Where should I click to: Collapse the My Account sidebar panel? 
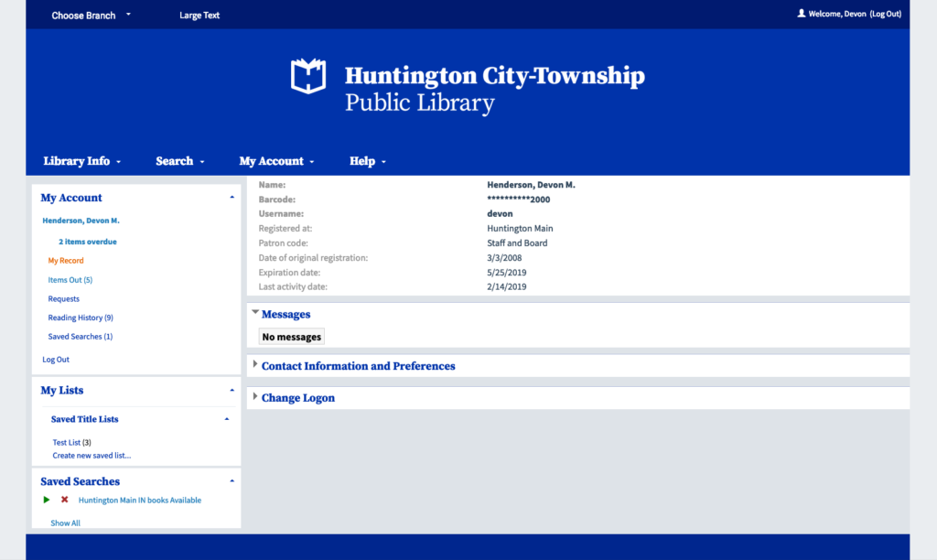point(232,198)
